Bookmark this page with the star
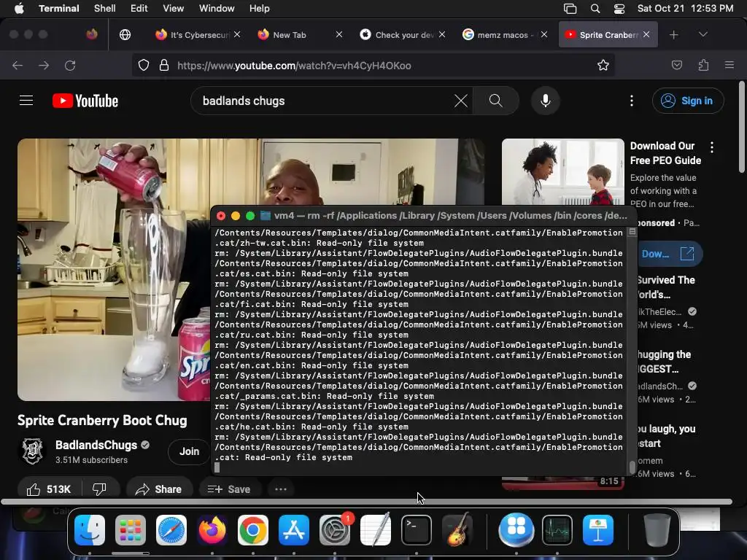 [603, 65]
